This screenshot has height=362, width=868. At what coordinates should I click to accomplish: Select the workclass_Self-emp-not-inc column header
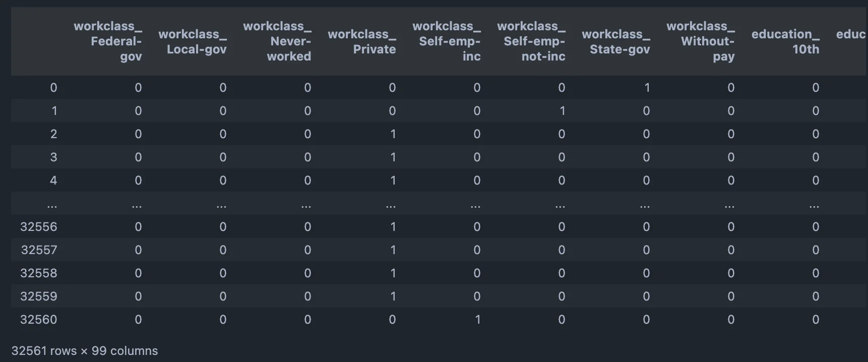tap(531, 41)
